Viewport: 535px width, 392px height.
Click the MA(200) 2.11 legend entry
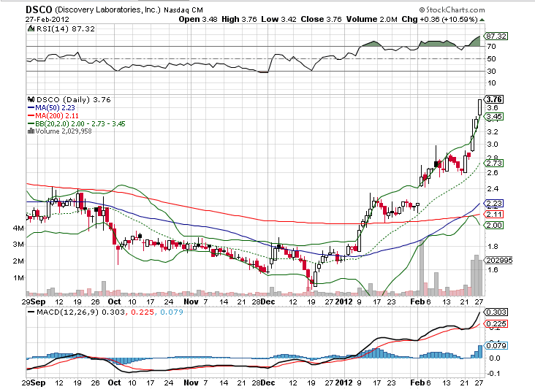(x=57, y=116)
